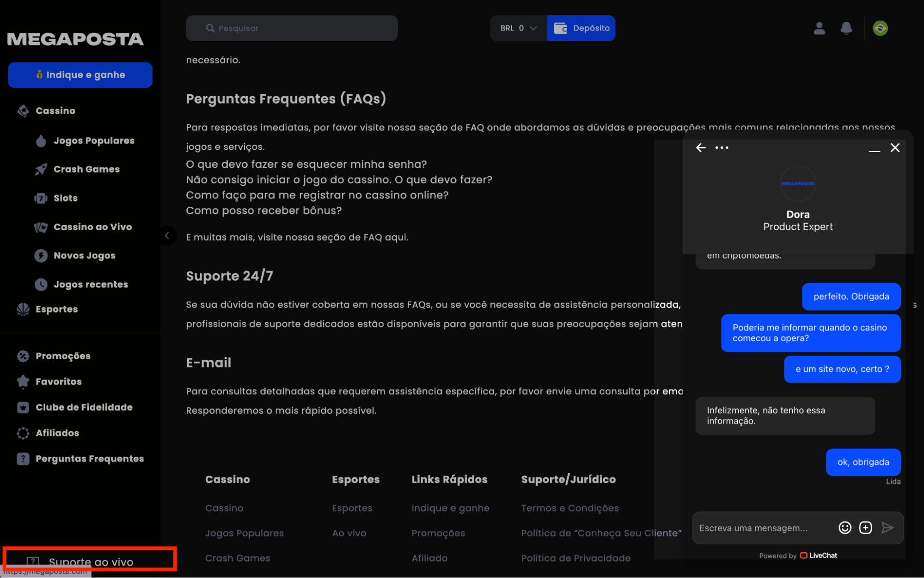The image size is (924, 578).
Task: Open the emoji picker in chat
Action: pos(844,528)
